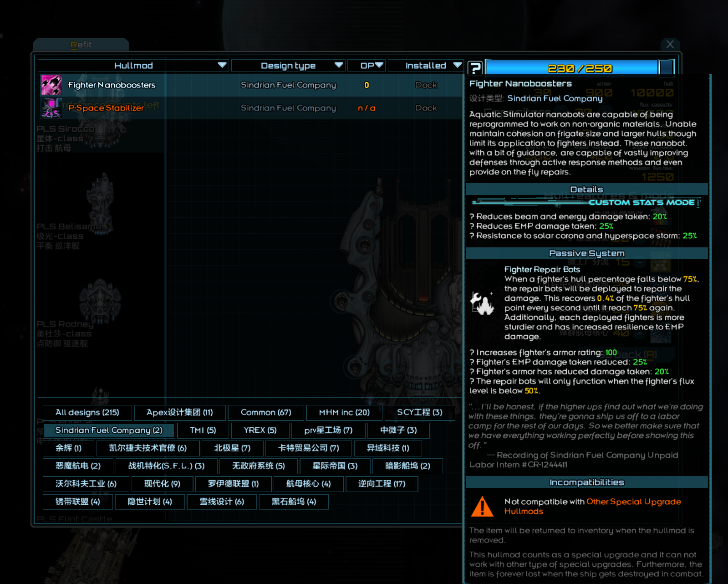Close the hullmod panel with X

point(670,44)
